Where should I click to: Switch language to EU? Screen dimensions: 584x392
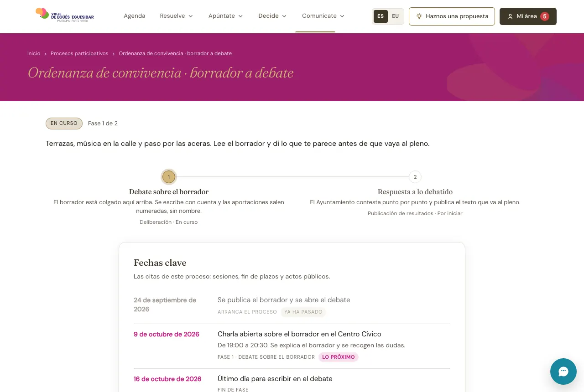[395, 16]
